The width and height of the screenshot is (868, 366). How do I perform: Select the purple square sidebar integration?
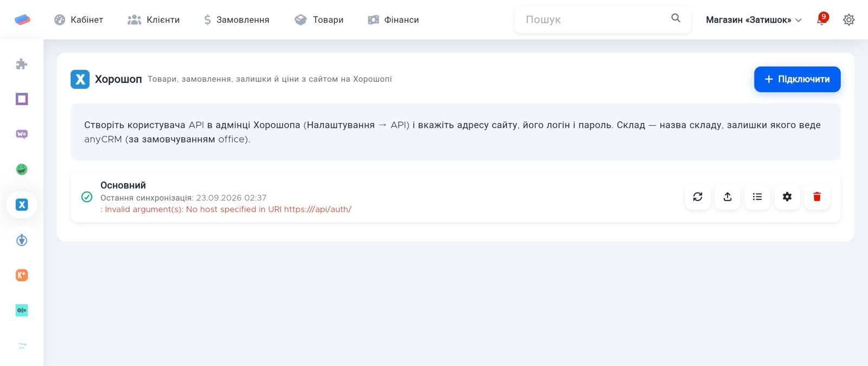click(22, 99)
